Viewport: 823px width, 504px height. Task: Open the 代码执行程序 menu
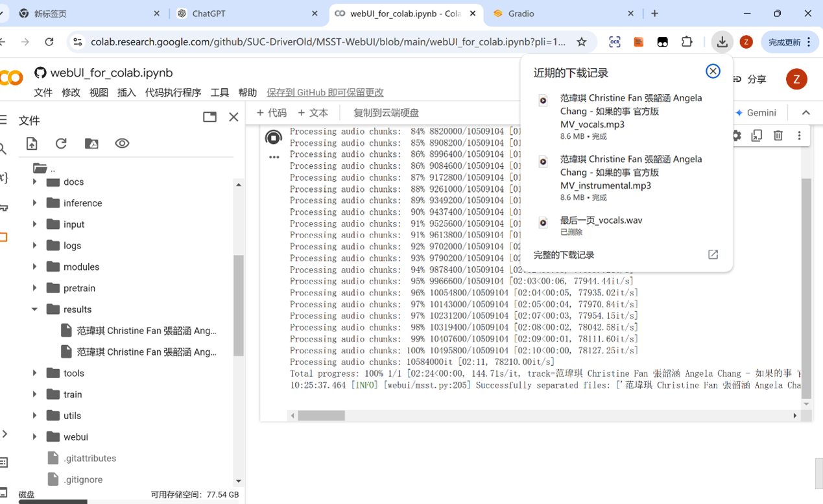coord(173,93)
